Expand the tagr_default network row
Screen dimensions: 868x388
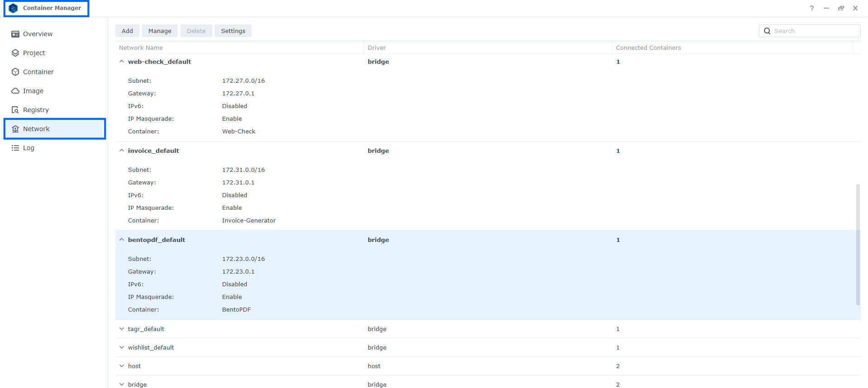click(x=122, y=329)
